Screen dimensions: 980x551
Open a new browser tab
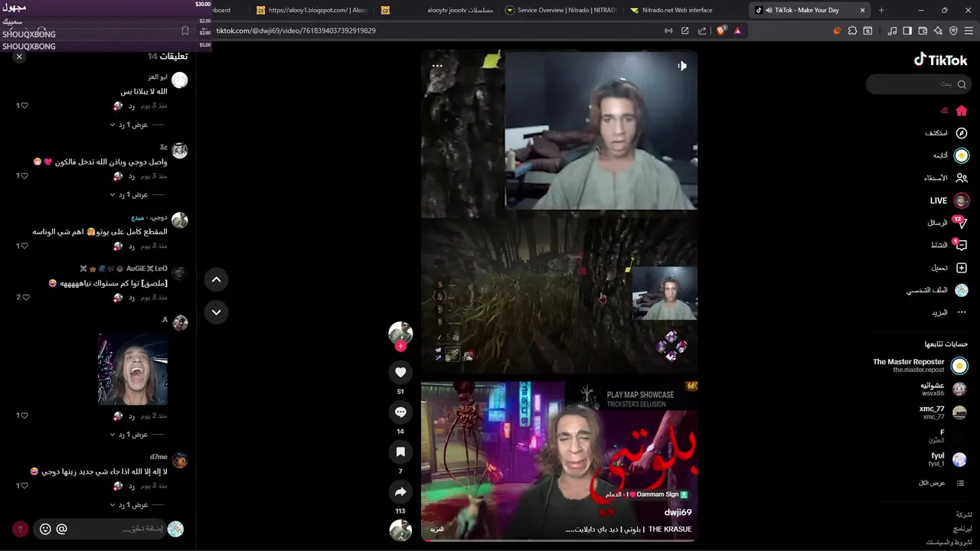pos(881,10)
